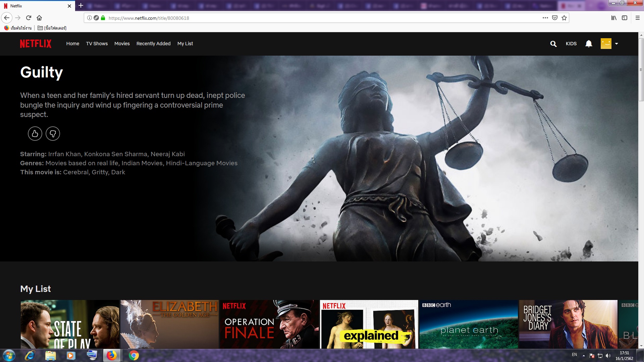Click the browser home icon
This screenshot has height=362, width=644.
(39, 18)
